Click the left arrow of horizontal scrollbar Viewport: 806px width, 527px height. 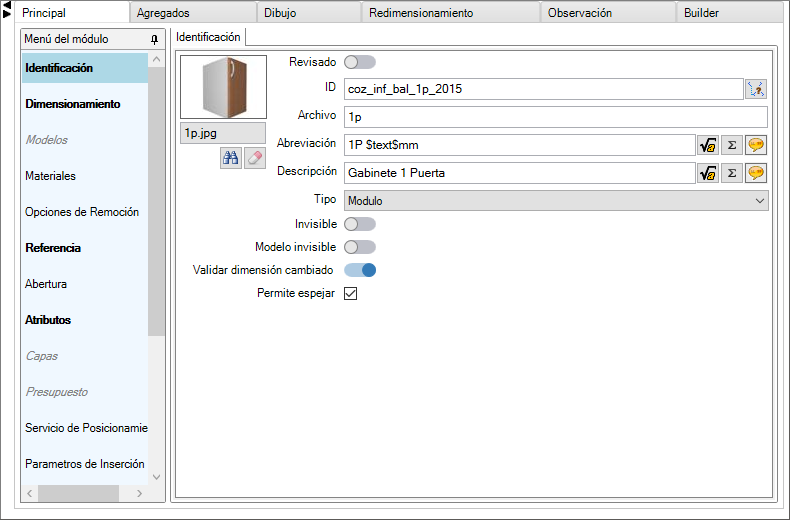click(x=30, y=494)
